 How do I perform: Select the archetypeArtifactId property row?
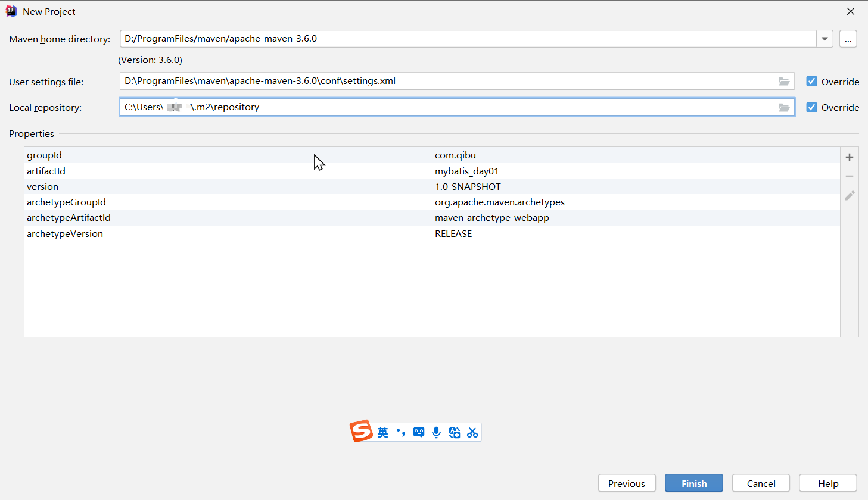[432, 218]
